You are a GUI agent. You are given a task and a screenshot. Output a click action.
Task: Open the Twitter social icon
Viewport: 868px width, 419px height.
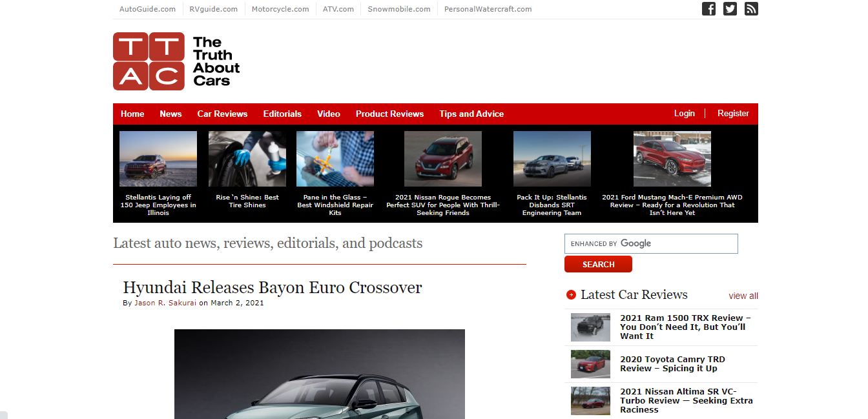click(730, 9)
